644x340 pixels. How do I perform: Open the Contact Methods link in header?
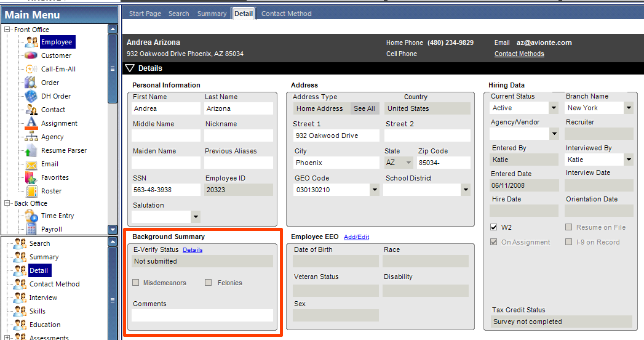(x=519, y=54)
